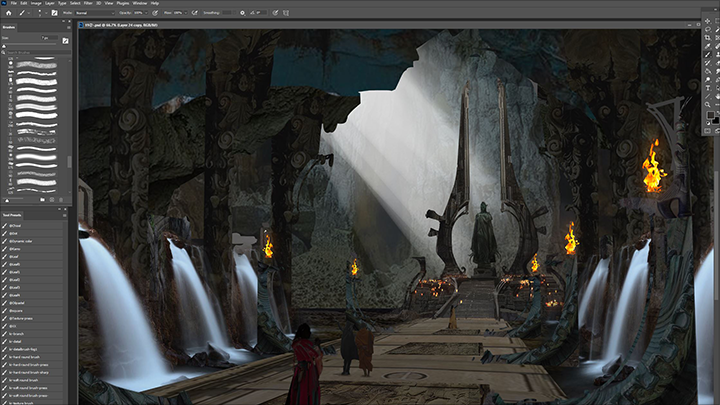Open the background color swatch
This screenshot has width=720, height=405.
tap(716, 121)
